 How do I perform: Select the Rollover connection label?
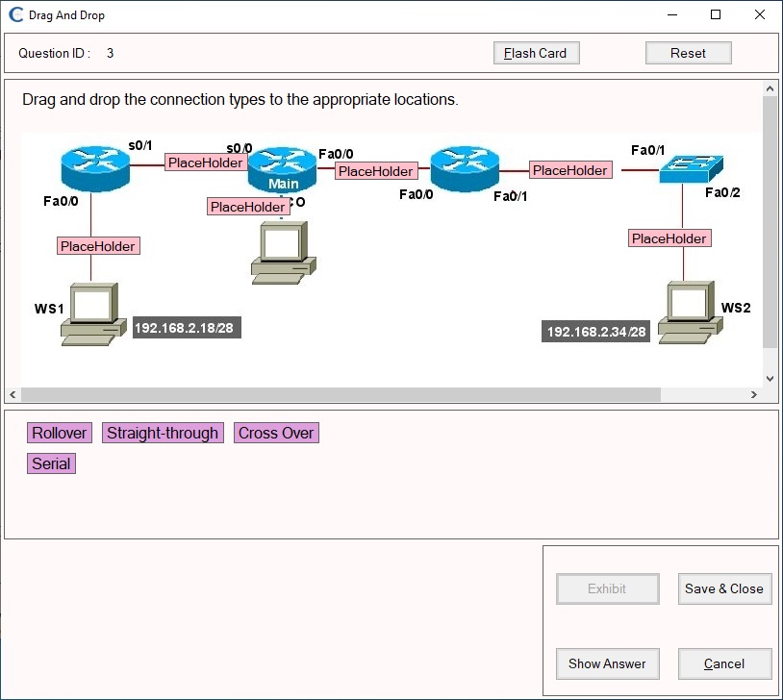59,433
